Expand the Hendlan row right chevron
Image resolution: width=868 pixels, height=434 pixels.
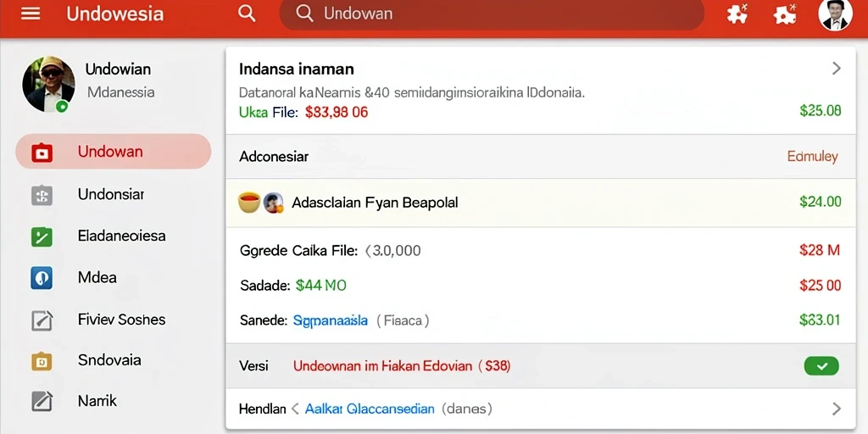(x=837, y=409)
